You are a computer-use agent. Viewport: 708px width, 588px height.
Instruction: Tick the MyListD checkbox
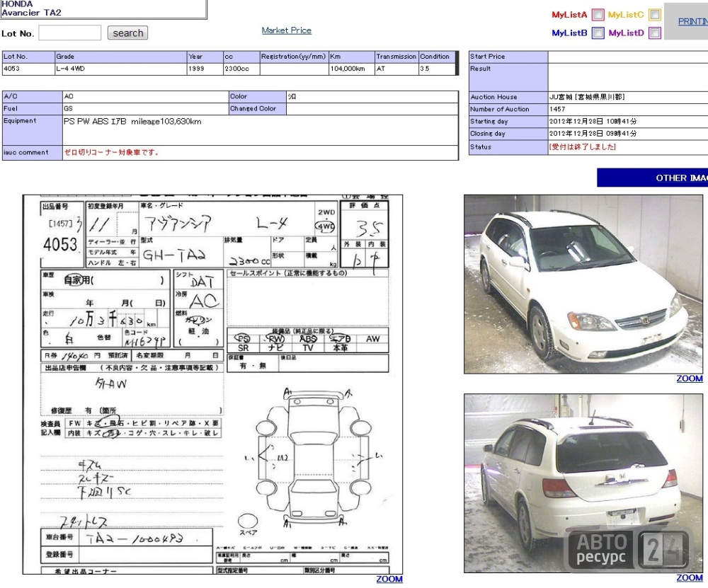[655, 33]
